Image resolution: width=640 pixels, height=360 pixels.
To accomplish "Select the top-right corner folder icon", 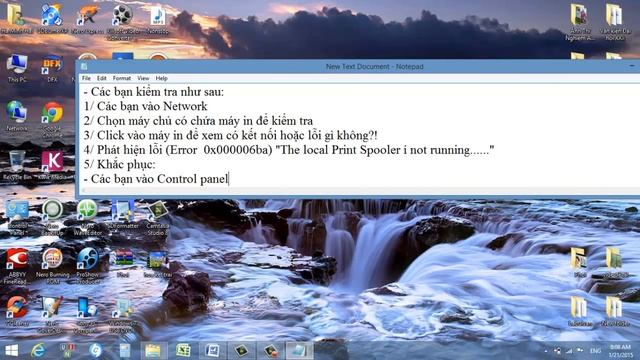I will click(x=614, y=22).
